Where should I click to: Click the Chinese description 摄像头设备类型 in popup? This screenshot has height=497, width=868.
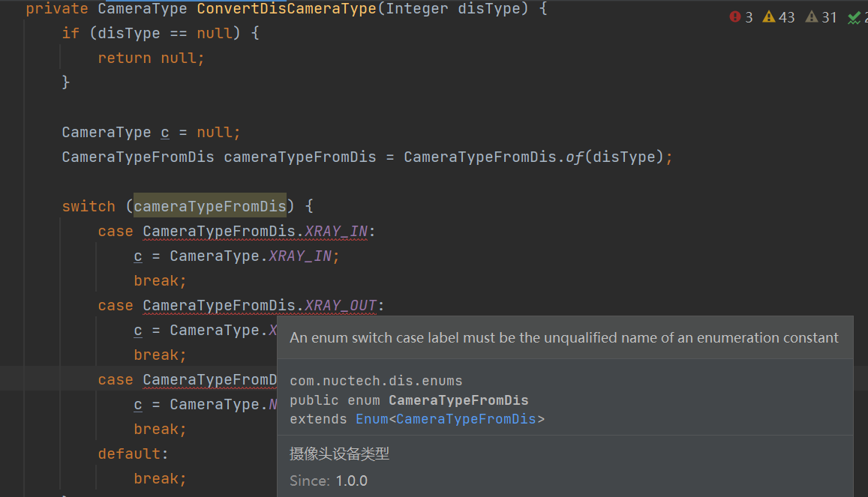click(x=338, y=453)
